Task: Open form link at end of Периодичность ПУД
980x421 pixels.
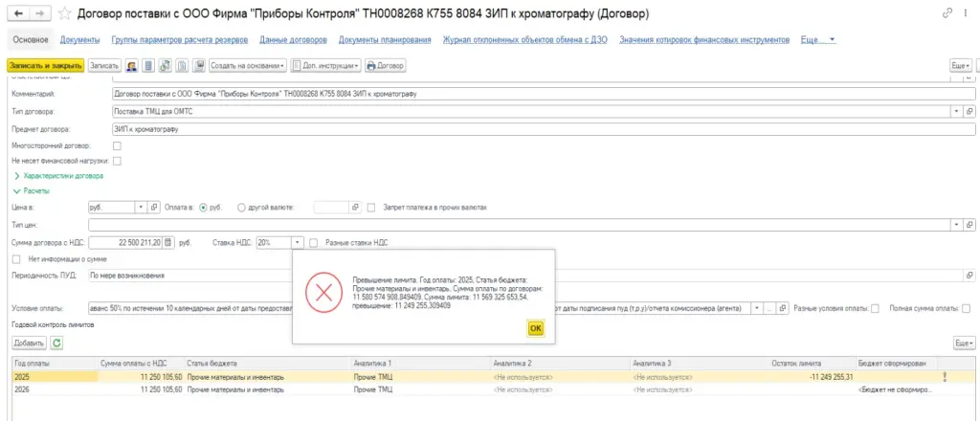Action: pos(970,275)
